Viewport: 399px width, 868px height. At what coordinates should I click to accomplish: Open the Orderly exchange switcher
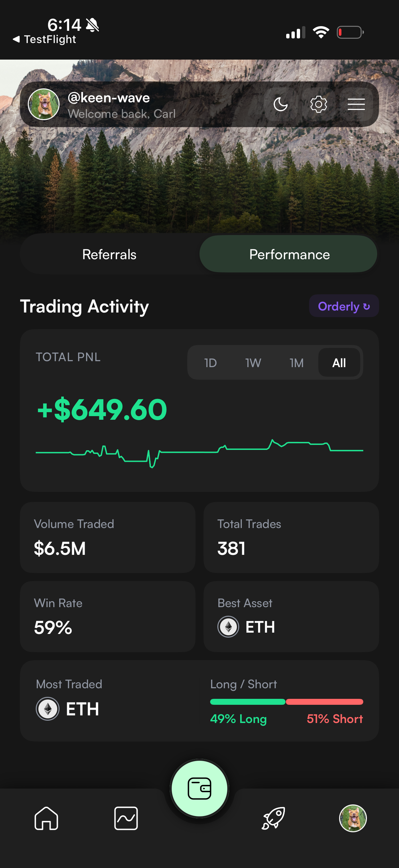tap(343, 306)
